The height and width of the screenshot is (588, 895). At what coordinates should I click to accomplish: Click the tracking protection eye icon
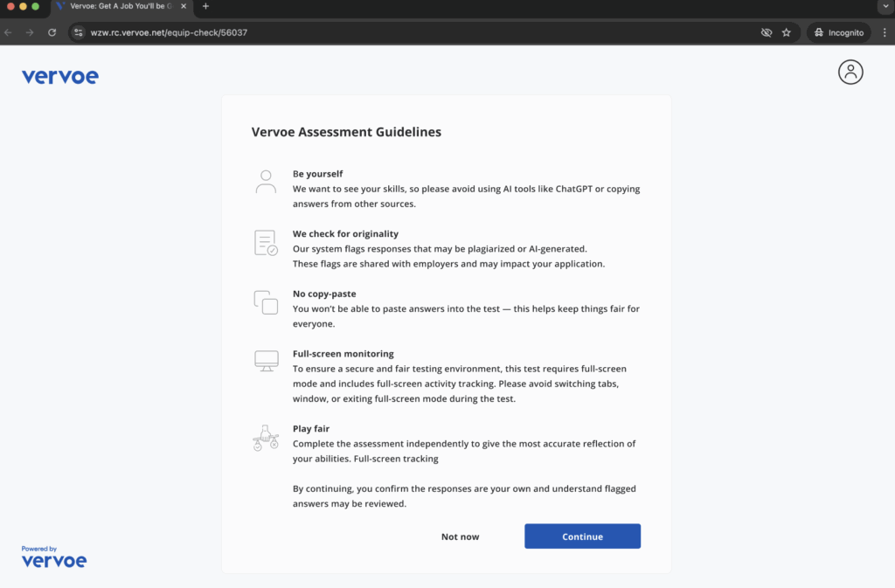(x=766, y=32)
